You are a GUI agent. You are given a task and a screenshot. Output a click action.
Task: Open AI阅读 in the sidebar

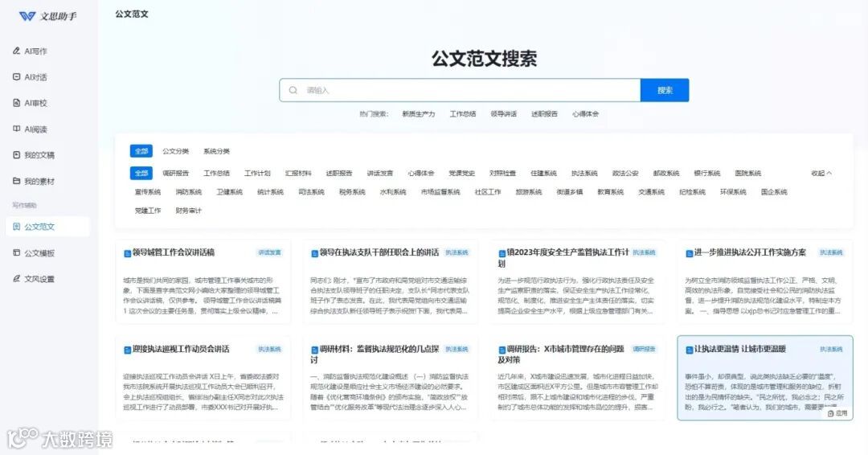pos(31,129)
